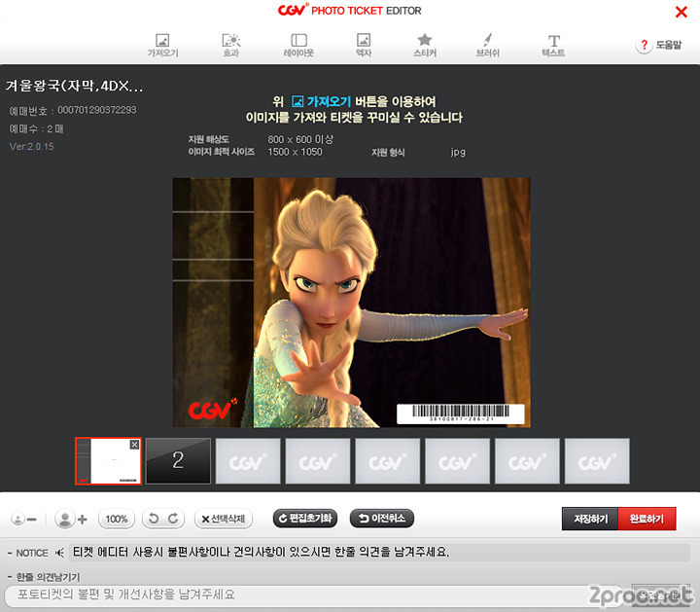Select the 브러쉬 brush tool
Screen dimensions: 700x612
[x=487, y=45]
